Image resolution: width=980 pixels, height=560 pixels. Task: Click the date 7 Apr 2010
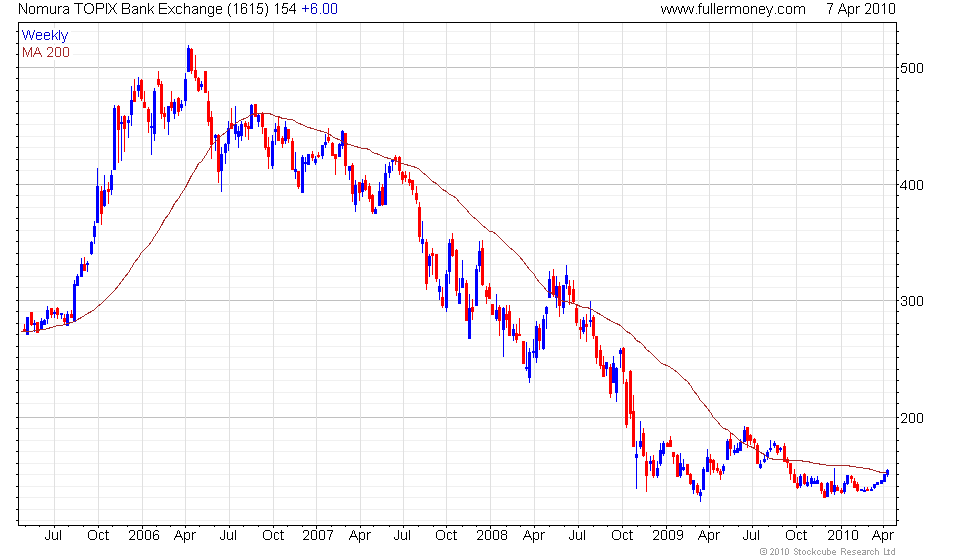(x=861, y=9)
